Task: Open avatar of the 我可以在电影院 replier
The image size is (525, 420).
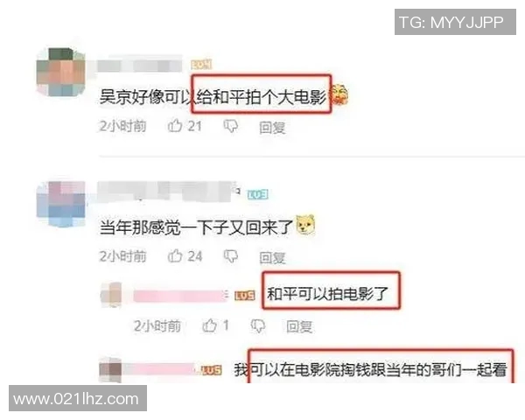Action: pyautogui.click(x=110, y=370)
